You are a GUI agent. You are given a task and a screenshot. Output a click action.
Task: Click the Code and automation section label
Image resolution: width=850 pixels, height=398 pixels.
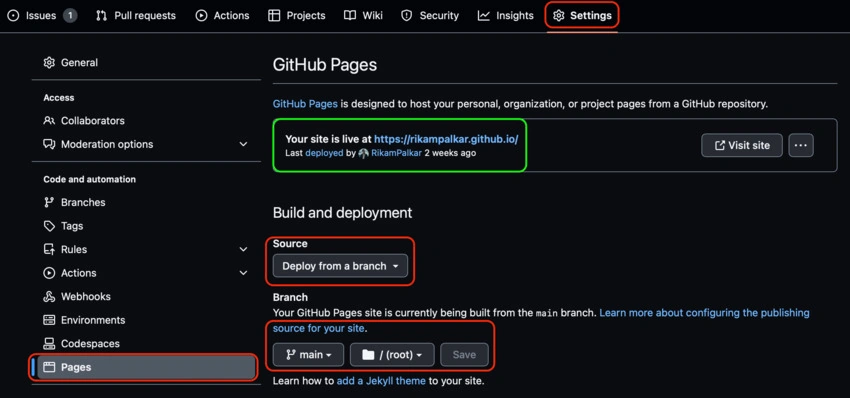point(89,179)
